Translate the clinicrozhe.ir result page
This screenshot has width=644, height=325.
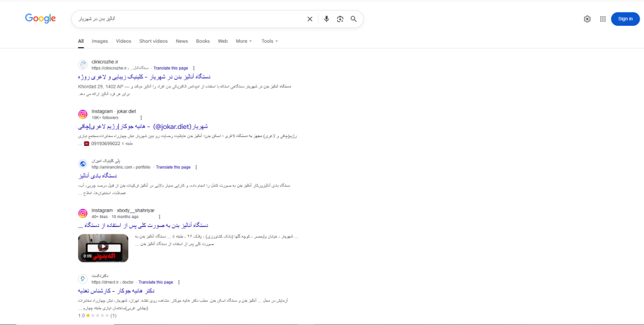point(171,68)
